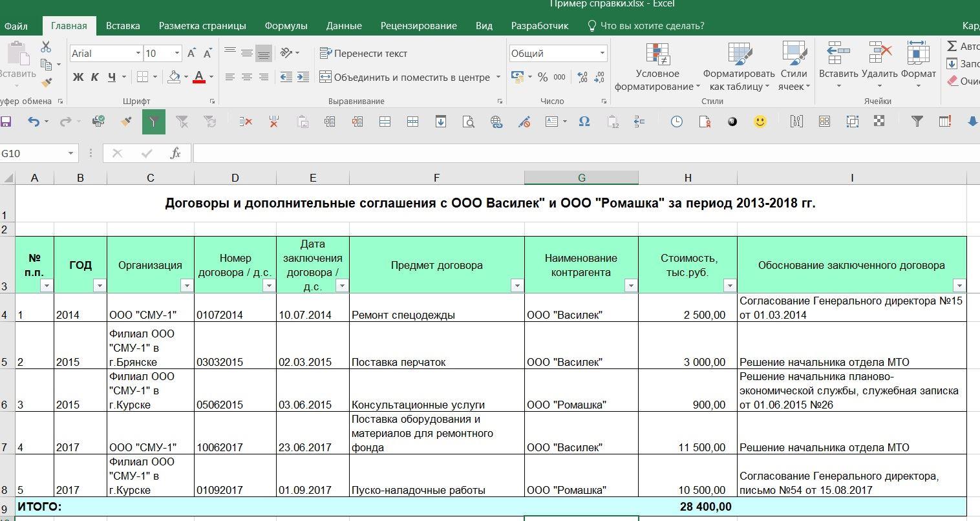This screenshot has width=980, height=521.
Task: Click the Omega symbol icon
Action: pos(584,121)
